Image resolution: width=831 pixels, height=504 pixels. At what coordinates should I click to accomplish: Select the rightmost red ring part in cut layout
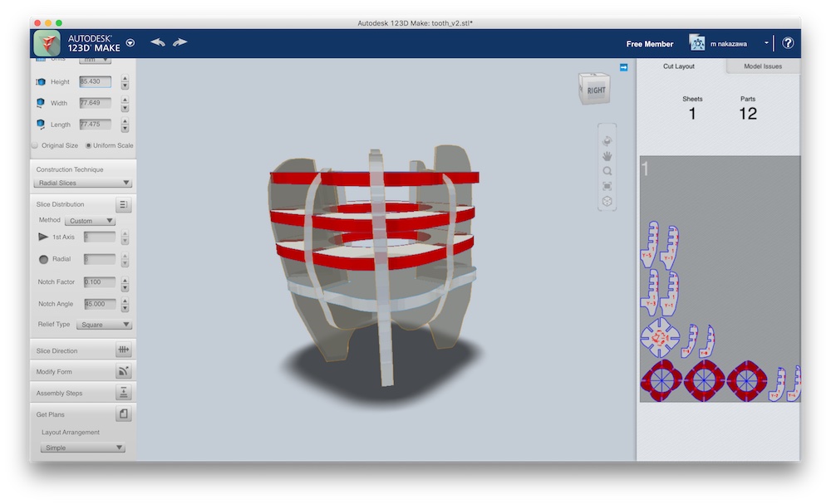point(747,380)
